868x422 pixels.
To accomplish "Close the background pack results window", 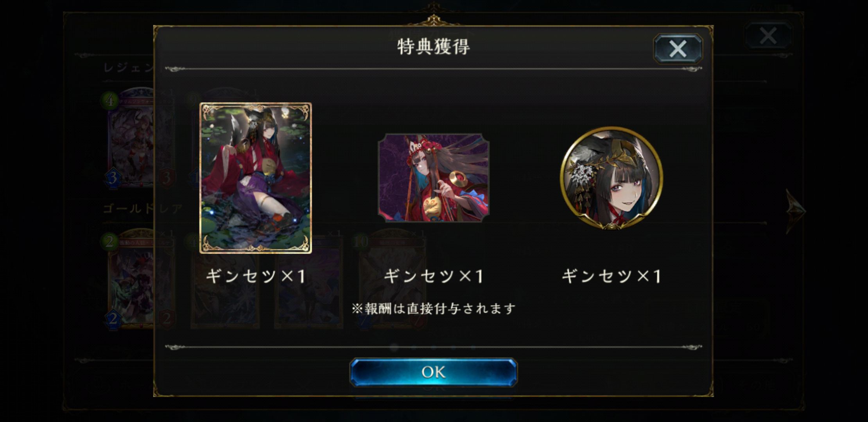I will (x=768, y=36).
